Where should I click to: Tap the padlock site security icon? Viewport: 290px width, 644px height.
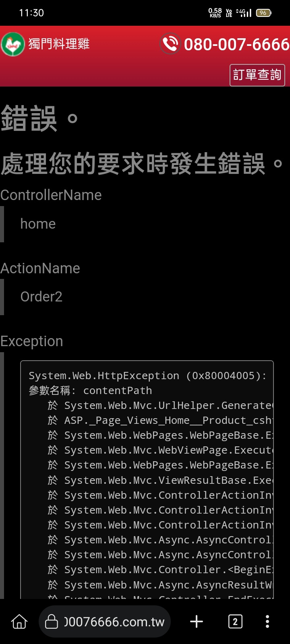point(51,621)
